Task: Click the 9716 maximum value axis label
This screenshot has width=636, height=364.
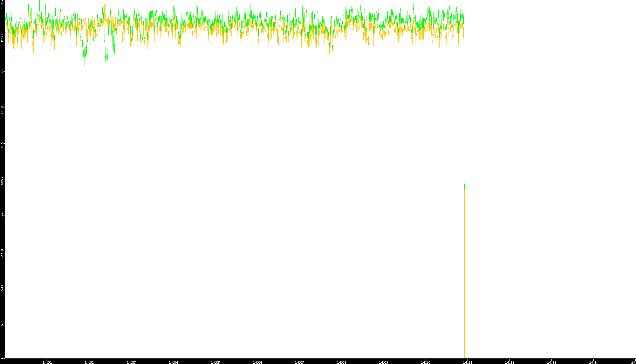Action: click(2, 4)
